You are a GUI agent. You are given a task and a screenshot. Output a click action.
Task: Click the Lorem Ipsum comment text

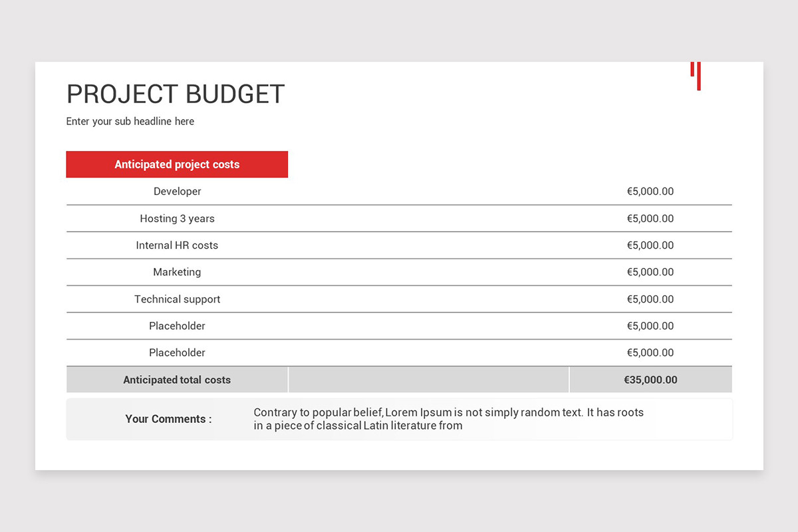pyautogui.click(x=449, y=419)
